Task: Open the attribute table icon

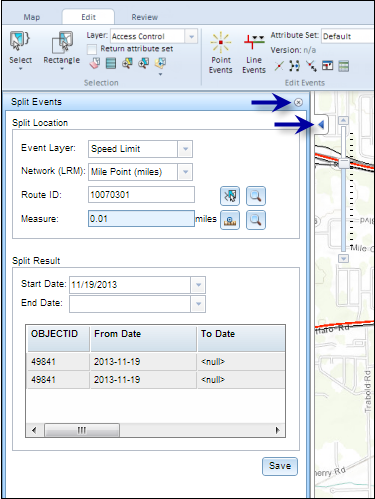Action: coord(111,63)
